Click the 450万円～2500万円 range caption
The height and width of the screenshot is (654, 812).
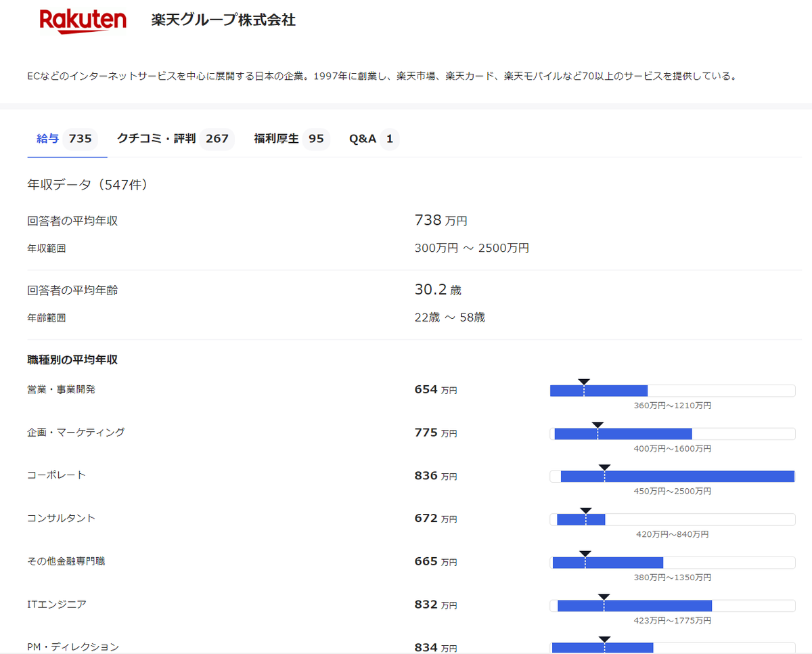673,491
